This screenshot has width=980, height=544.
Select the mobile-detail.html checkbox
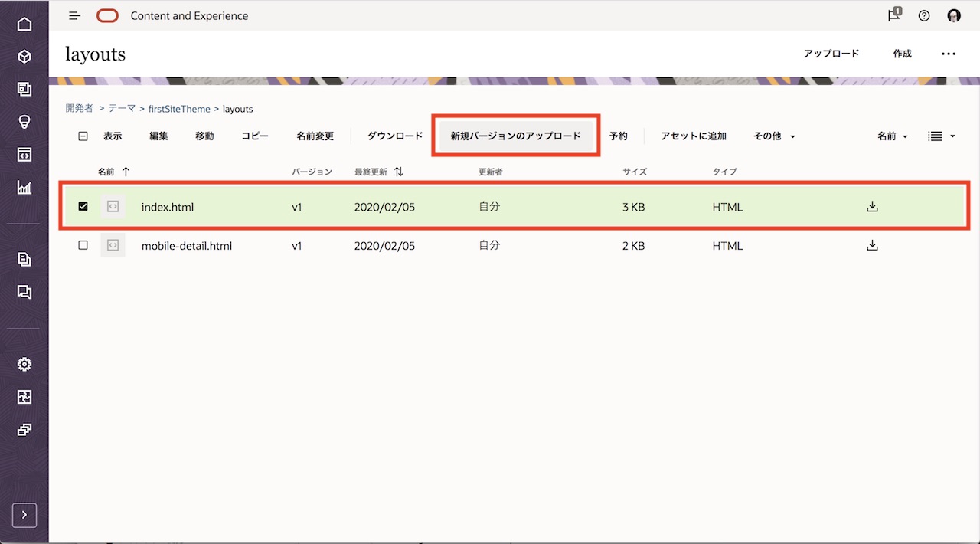pos(83,246)
